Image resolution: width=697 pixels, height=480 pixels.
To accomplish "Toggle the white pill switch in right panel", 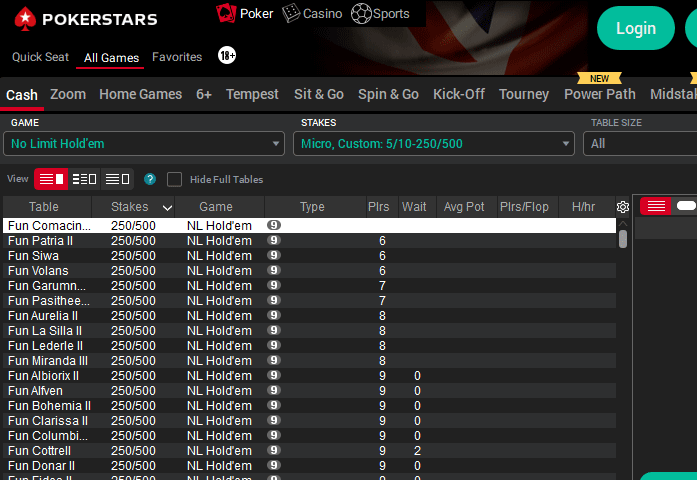I will 686,205.
